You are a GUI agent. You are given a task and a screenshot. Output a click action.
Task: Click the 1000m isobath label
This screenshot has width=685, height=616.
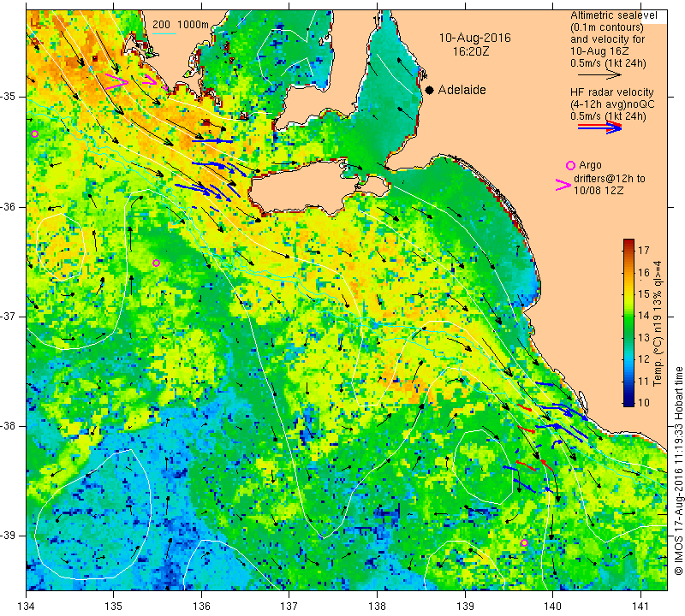(193, 25)
